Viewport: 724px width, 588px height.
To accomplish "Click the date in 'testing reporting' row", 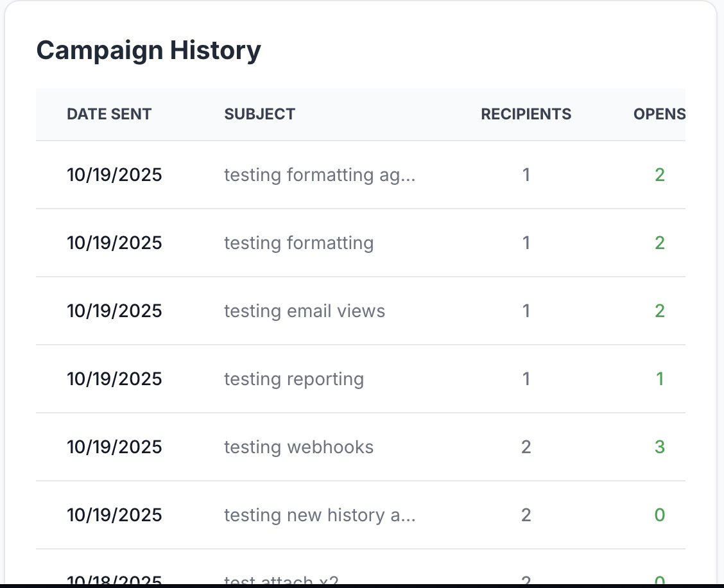I will (x=114, y=379).
